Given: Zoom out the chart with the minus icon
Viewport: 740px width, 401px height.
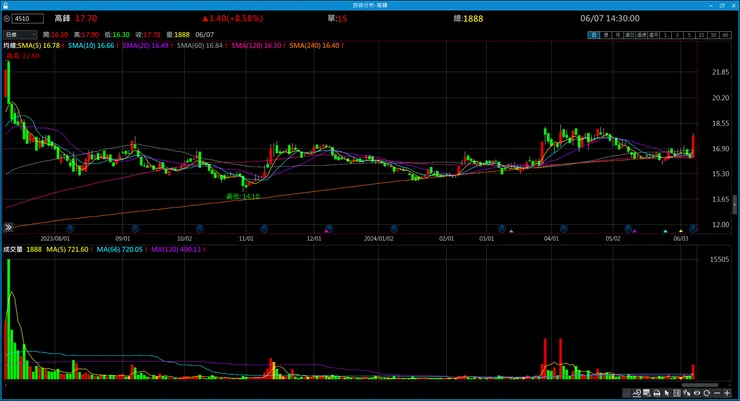Looking at the screenshot, I should [717, 393].
